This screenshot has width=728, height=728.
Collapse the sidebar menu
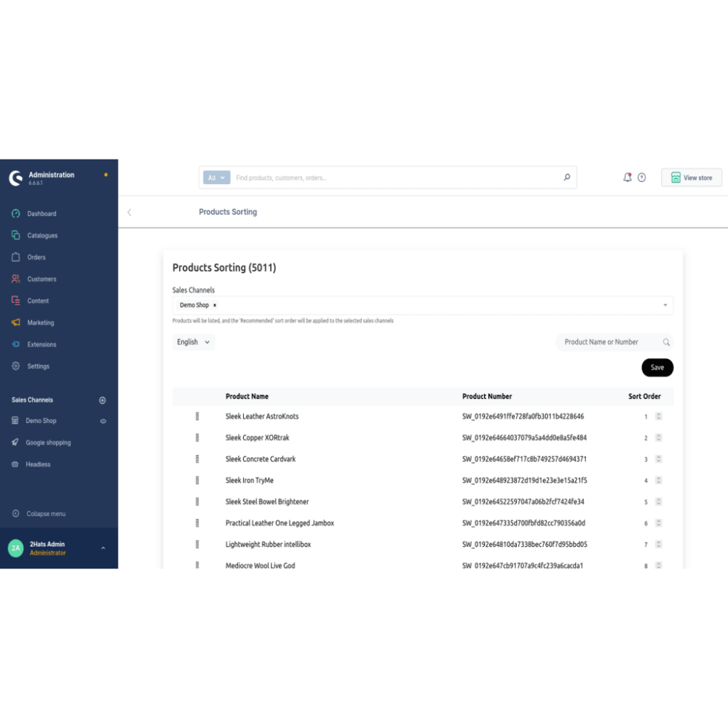tap(45, 514)
